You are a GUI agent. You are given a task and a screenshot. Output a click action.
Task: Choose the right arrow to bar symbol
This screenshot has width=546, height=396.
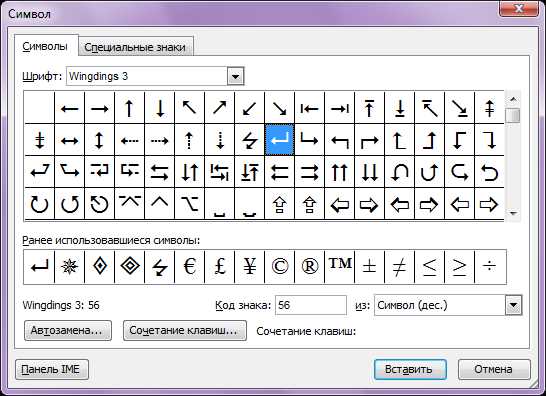[340, 108]
